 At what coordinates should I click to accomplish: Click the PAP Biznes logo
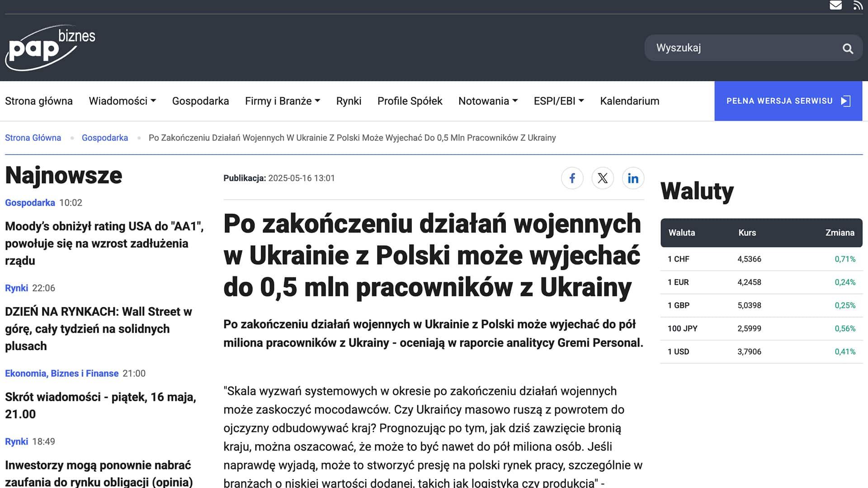(50, 47)
